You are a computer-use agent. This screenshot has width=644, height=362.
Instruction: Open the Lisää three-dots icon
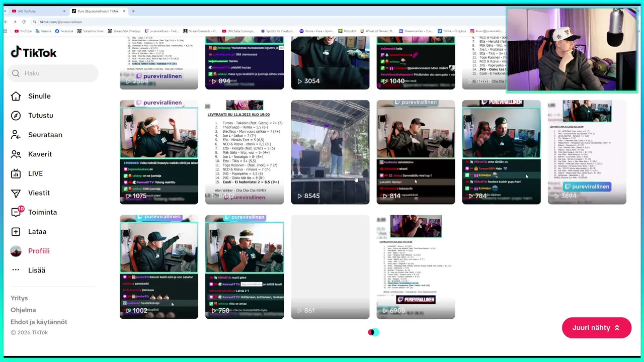pos(16,270)
